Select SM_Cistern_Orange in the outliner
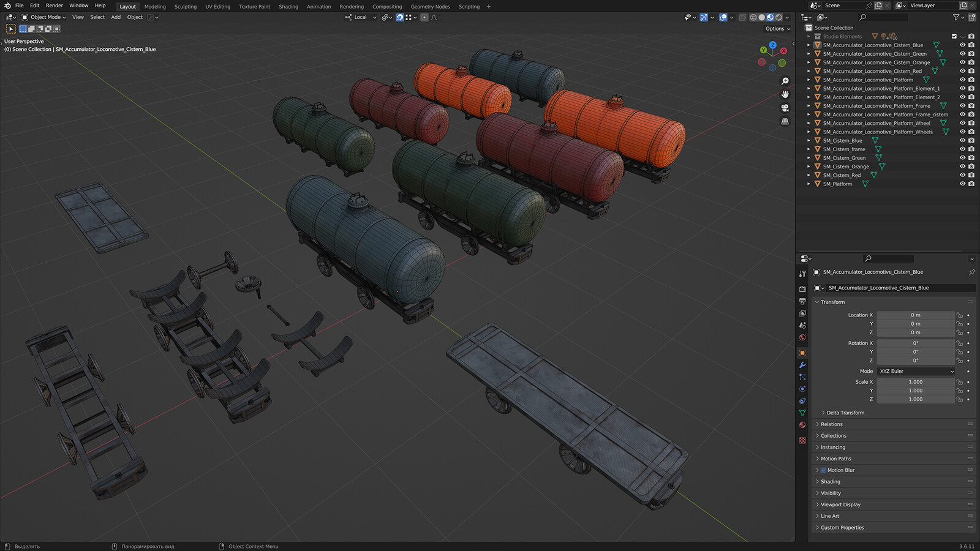Image resolution: width=980 pixels, height=551 pixels. pyautogui.click(x=845, y=167)
